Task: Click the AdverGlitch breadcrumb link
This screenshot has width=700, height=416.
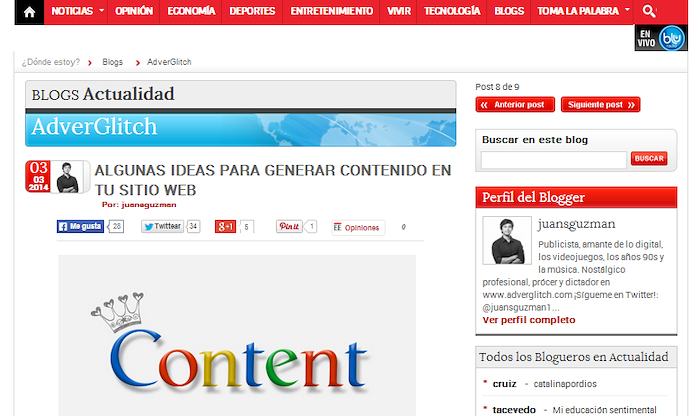Action: [169, 62]
